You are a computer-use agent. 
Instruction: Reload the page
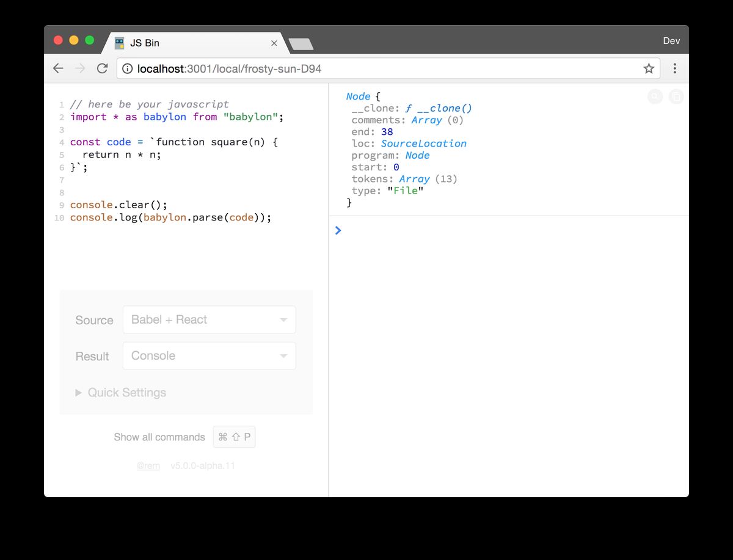102,68
